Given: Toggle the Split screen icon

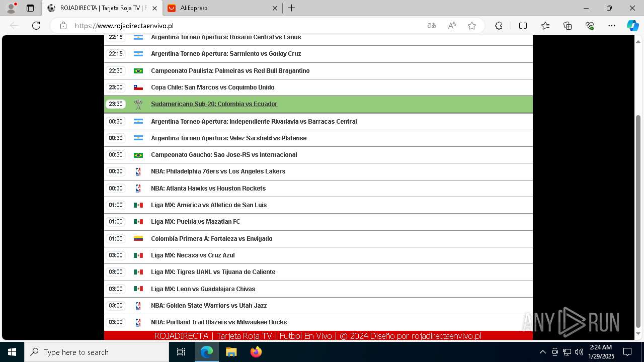Looking at the screenshot, I should tap(523, 26).
